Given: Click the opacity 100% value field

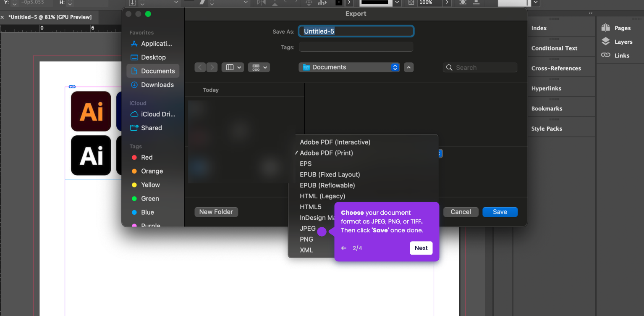Looking at the screenshot, I should pyautogui.click(x=430, y=3).
